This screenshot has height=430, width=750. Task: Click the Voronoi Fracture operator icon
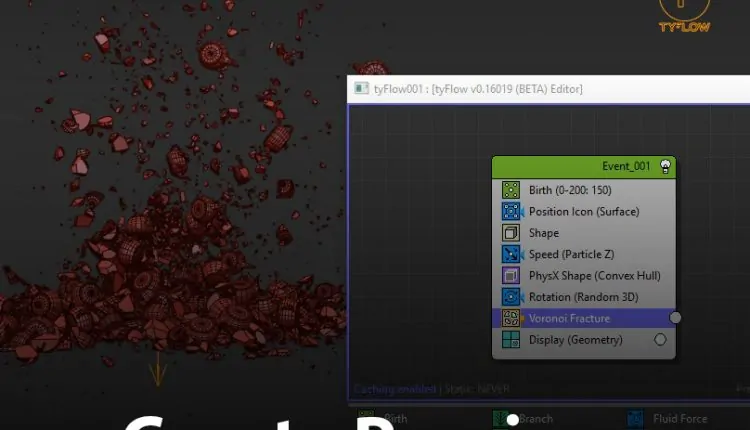pyautogui.click(x=510, y=318)
